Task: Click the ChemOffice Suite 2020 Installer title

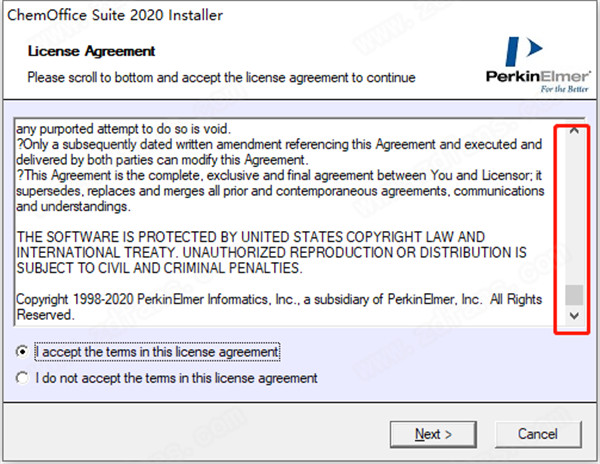Action: click(117, 16)
